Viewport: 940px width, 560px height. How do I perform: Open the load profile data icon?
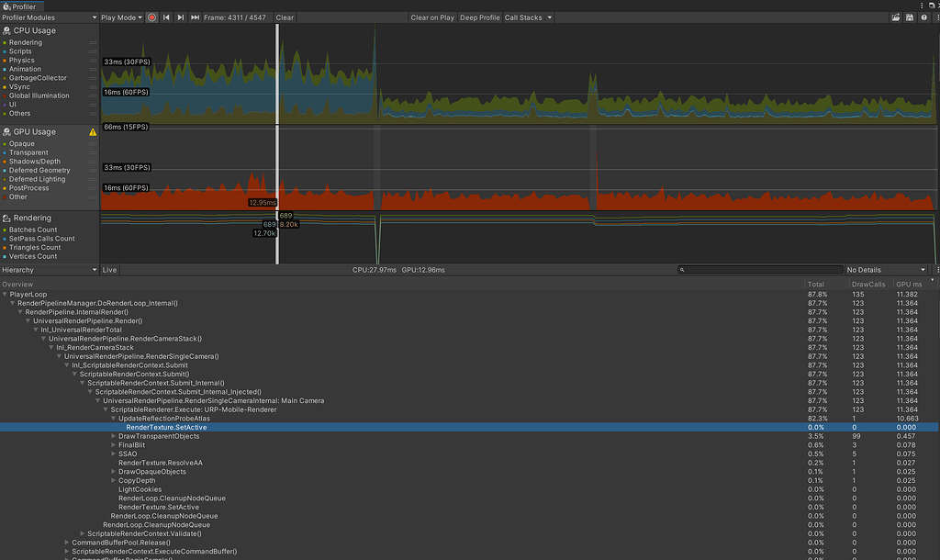click(895, 17)
